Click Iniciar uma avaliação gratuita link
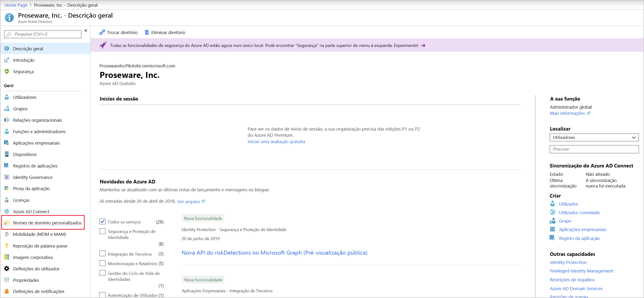Image resolution: width=644 pixels, height=298 pixels. [276, 141]
